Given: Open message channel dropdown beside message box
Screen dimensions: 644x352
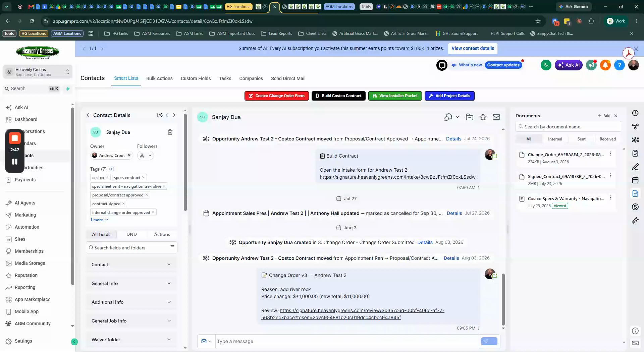Looking at the screenshot, I should point(206,341).
